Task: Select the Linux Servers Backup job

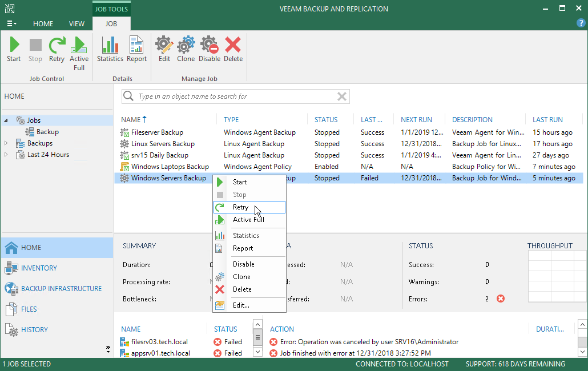Action: coord(349,144)
